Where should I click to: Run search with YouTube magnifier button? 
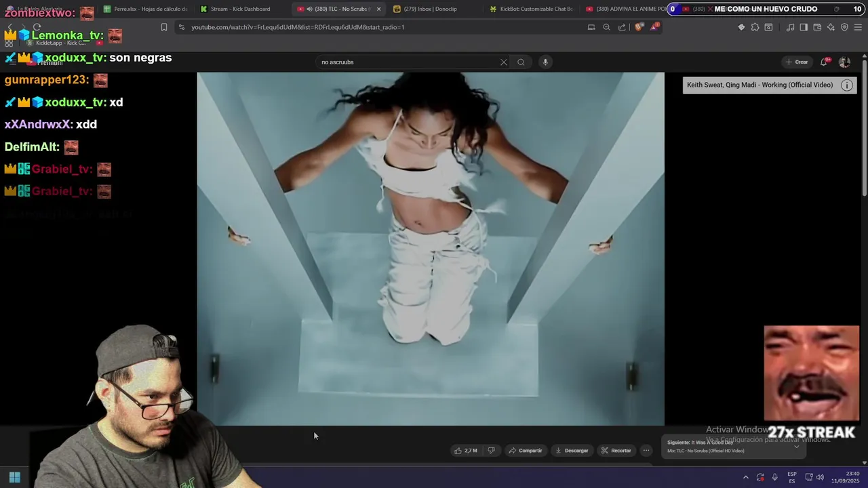[521, 62]
